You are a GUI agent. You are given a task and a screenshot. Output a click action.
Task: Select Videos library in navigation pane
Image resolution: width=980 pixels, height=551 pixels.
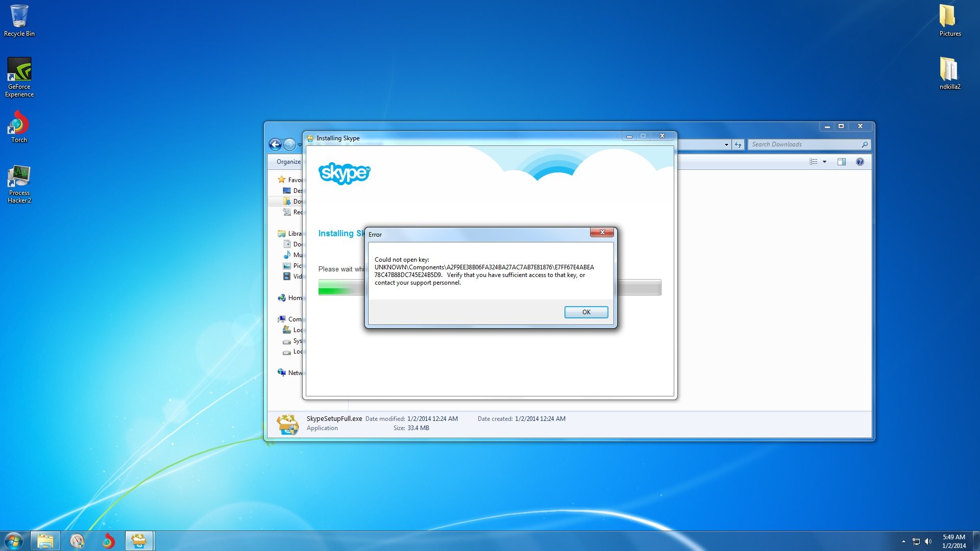(293, 276)
